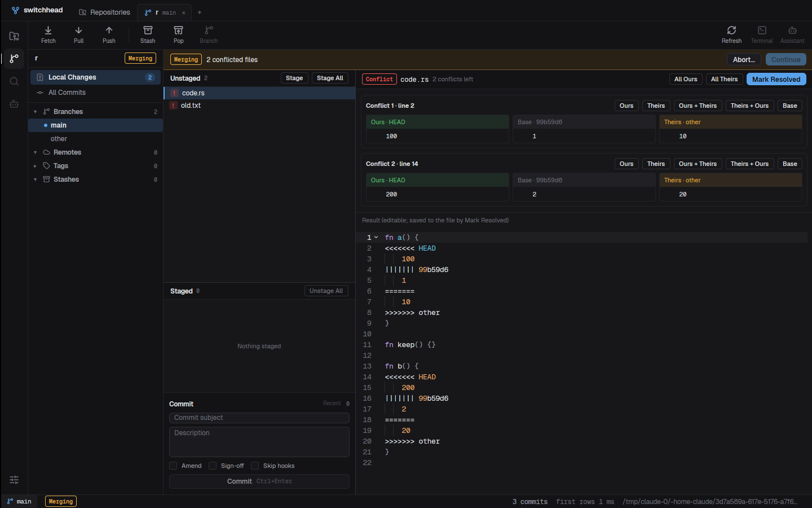Collapse the Stashes section
Image resolution: width=812 pixels, height=508 pixels.
(35, 179)
